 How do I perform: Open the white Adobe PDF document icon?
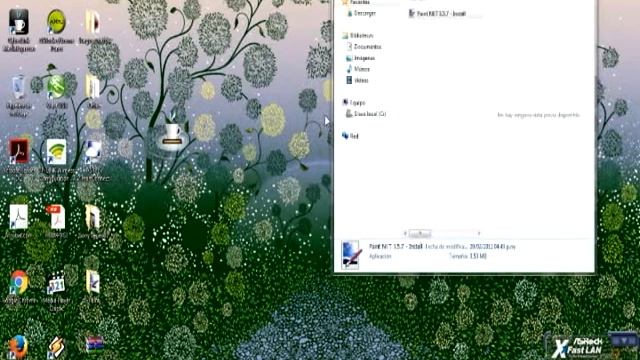coord(18,217)
